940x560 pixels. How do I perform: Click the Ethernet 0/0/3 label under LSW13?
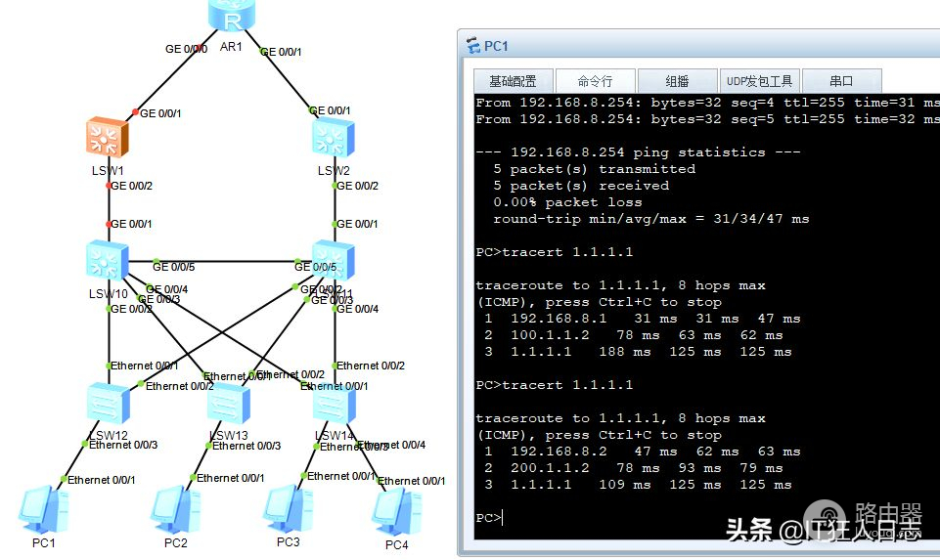[246, 446]
